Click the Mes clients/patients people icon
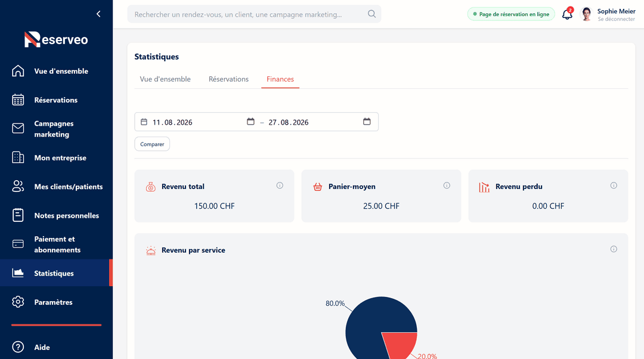 18,187
